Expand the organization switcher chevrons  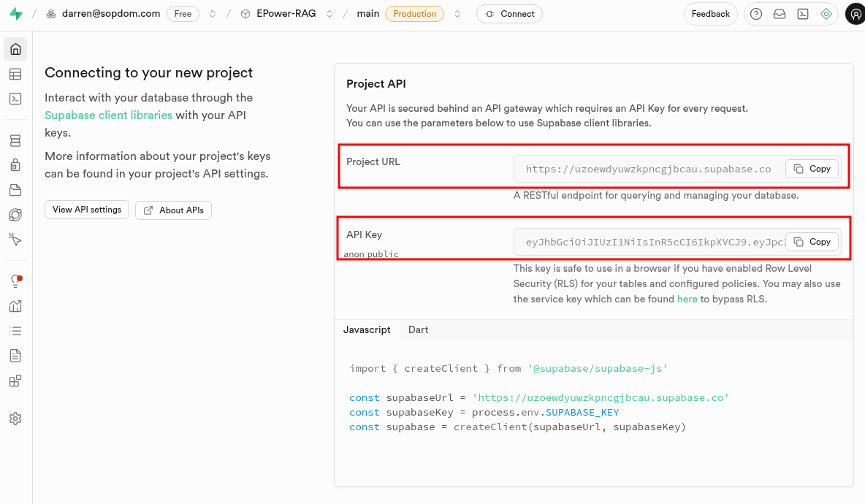(213, 14)
